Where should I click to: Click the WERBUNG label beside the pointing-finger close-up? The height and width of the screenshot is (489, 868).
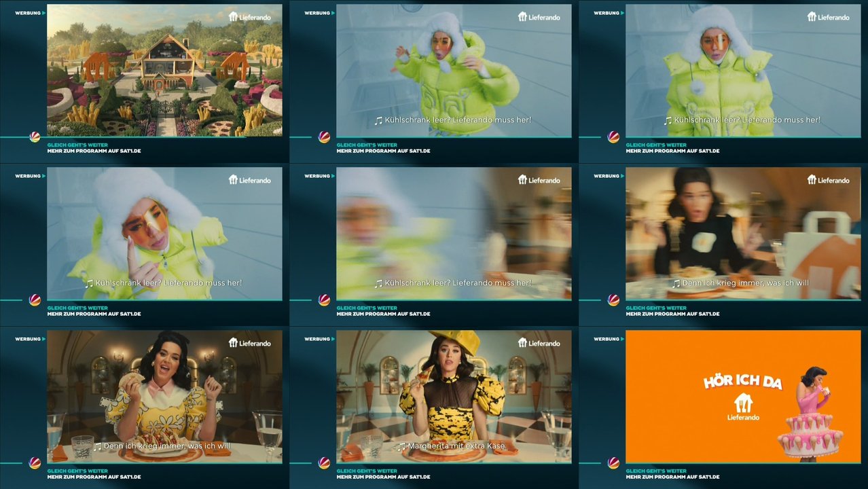30,176
